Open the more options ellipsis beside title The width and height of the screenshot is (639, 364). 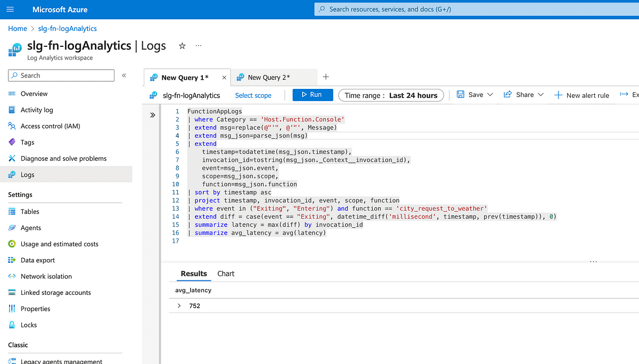click(199, 46)
